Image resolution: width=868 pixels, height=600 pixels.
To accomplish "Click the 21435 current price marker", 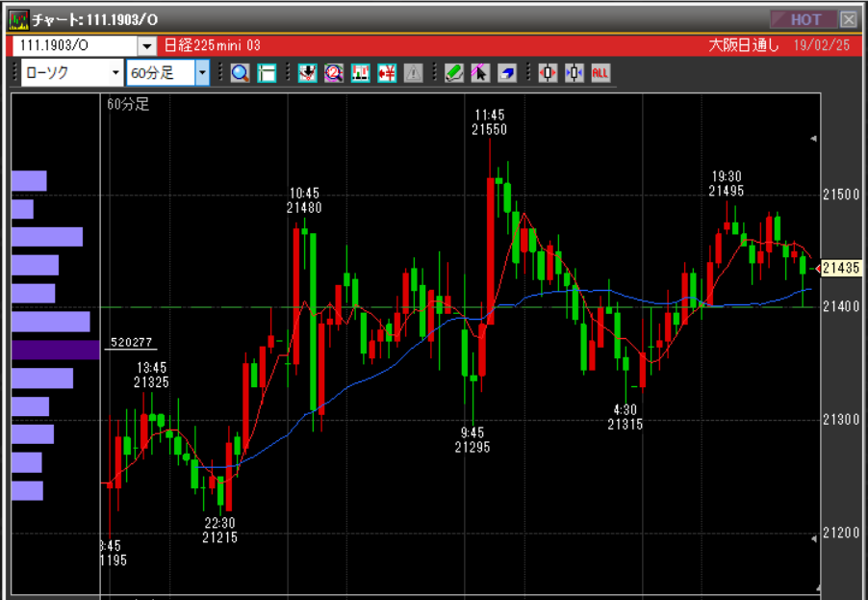I will 840,268.
